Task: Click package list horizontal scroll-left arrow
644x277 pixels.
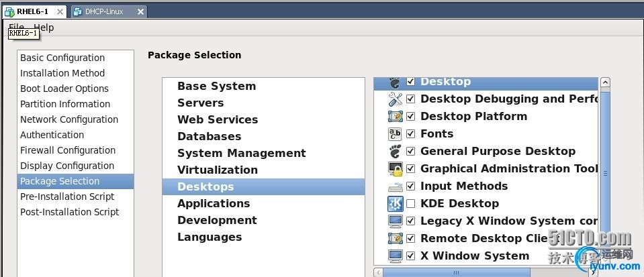Action: (378, 272)
